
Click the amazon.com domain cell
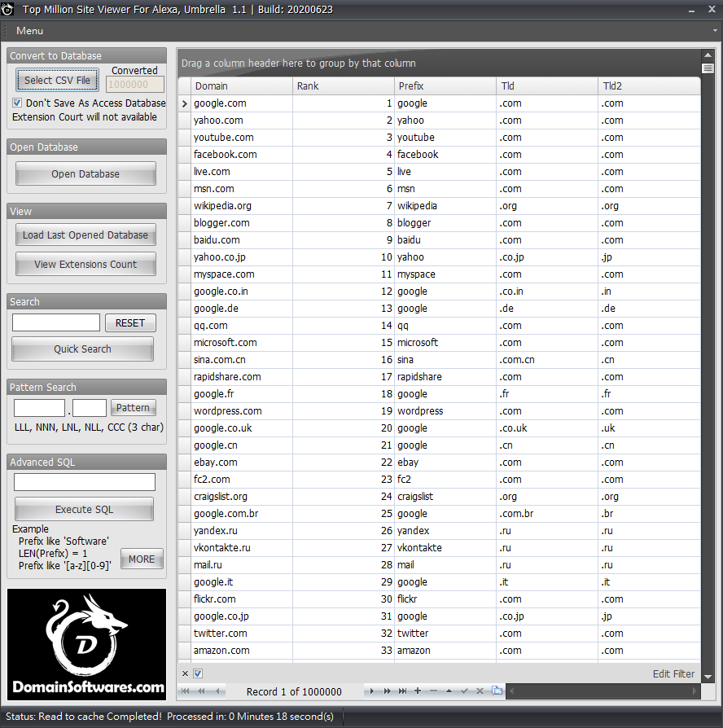click(x=242, y=651)
